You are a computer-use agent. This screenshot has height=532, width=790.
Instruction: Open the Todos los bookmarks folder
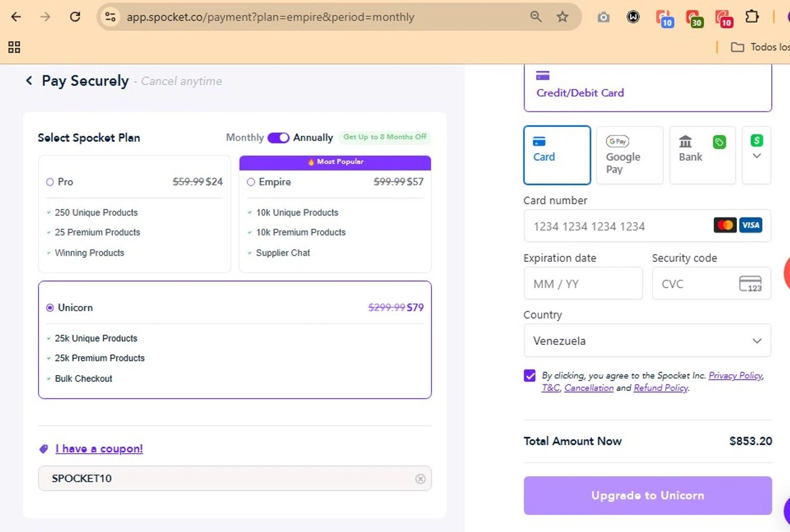tap(760, 47)
